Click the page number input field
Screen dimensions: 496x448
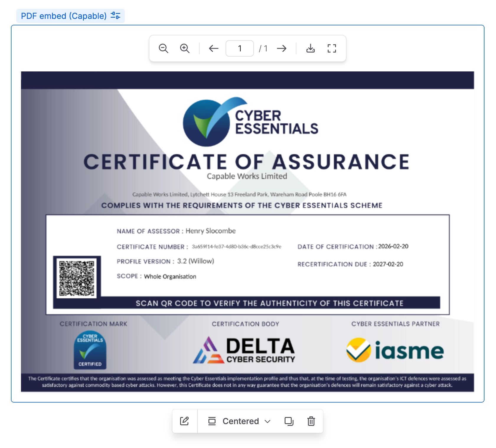coord(240,48)
